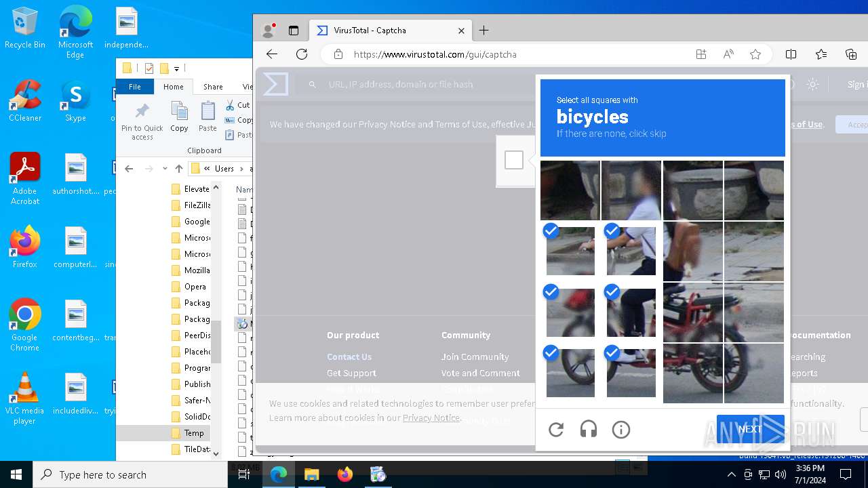
Task: Select captcha tile with red scooter seat
Action: tap(693, 312)
